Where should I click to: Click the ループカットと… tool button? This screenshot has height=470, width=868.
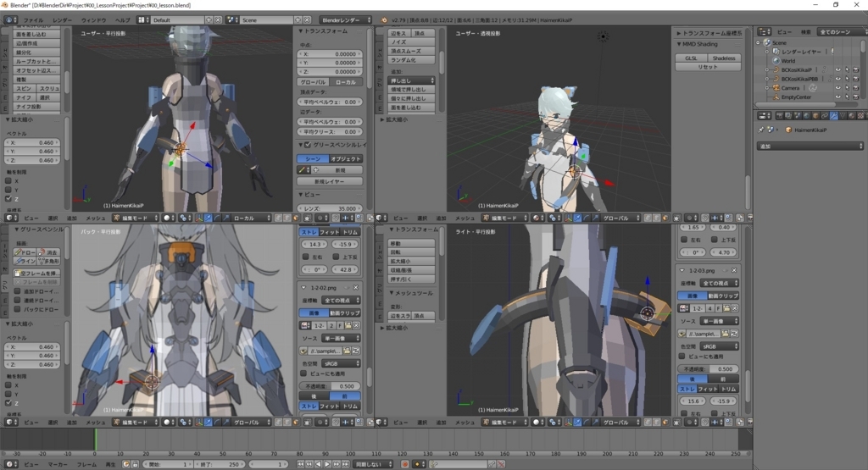(36, 61)
